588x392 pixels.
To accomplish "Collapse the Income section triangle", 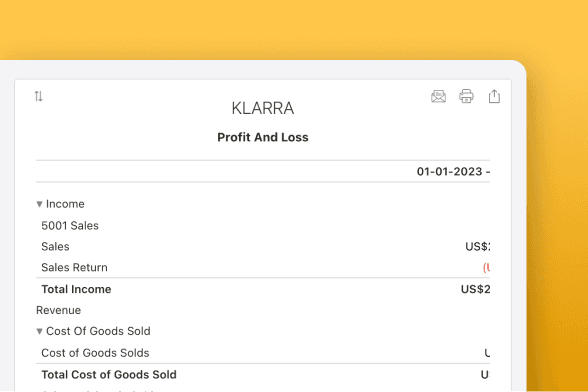I will click(x=39, y=204).
